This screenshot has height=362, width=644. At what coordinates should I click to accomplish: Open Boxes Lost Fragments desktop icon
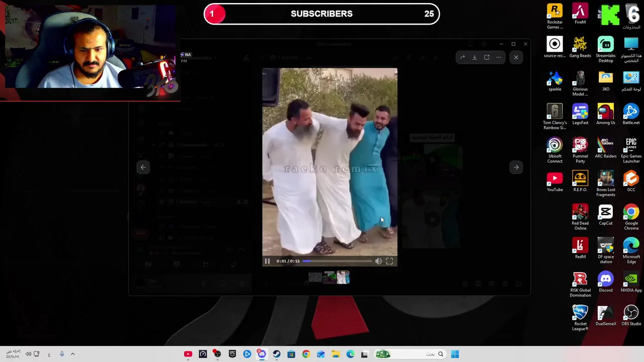click(606, 184)
